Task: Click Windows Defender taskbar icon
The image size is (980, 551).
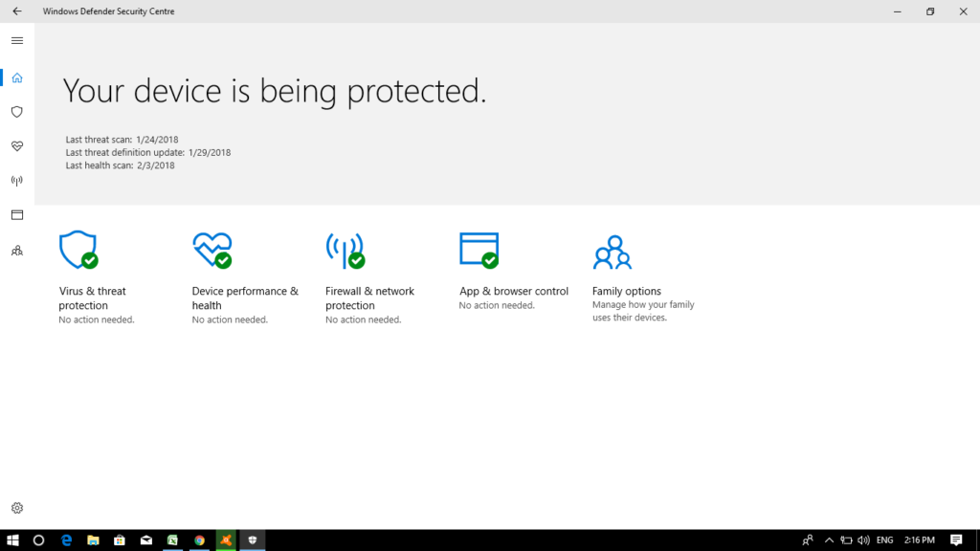Action: 253,540
